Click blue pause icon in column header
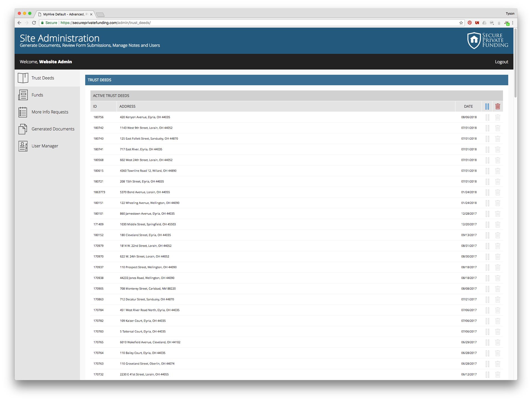 487,106
